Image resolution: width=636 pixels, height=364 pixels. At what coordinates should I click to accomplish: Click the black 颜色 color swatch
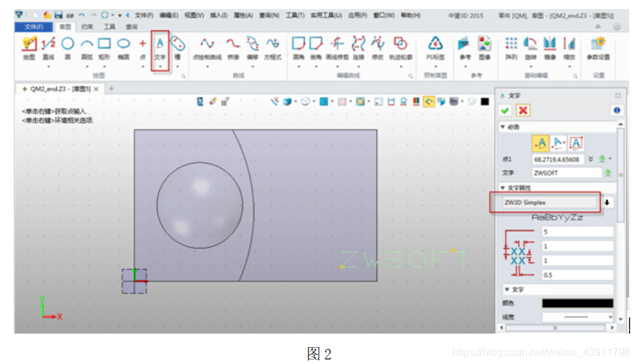[578, 303]
